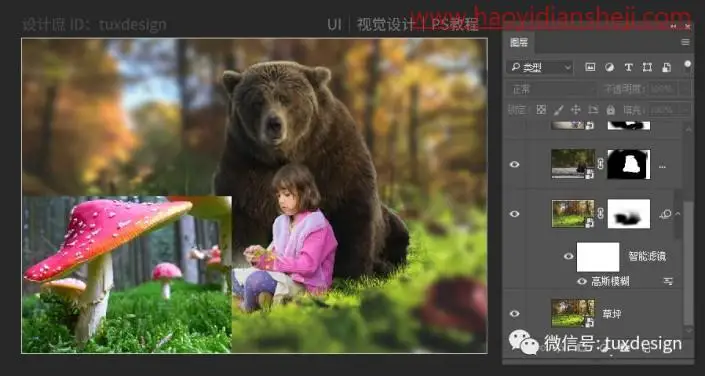Image resolution: width=705 pixels, height=376 pixels.
Task: Hide the bear layer using its eye icon
Action: [x=514, y=165]
